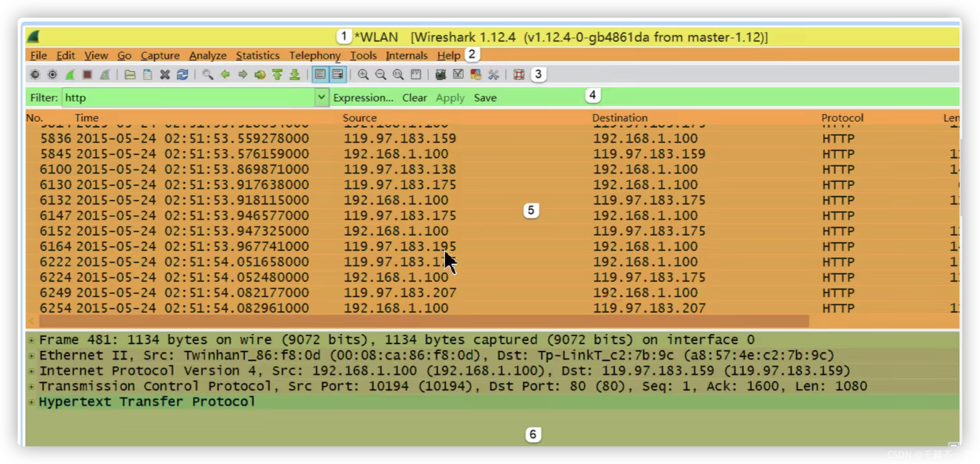980x464 pixels.
Task: Start a new live capture (green fin)
Action: (70, 75)
